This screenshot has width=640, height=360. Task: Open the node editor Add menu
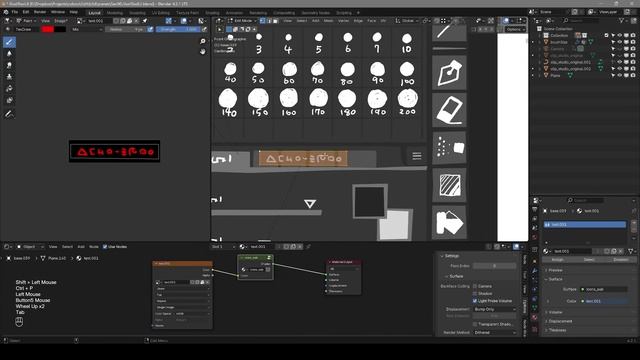point(81,247)
